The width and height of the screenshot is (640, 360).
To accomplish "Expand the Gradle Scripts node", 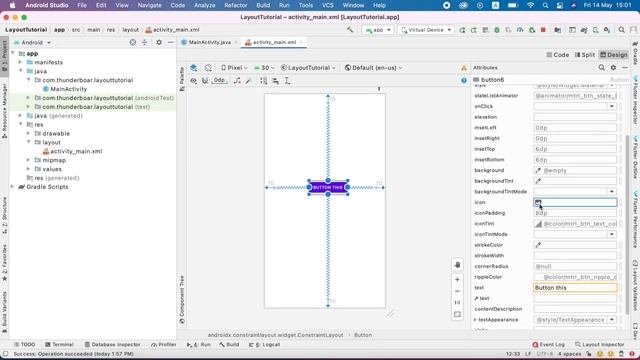I will coord(12,187).
